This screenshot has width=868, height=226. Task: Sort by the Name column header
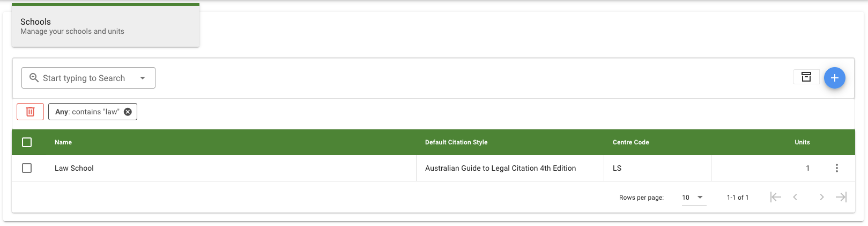[63, 142]
